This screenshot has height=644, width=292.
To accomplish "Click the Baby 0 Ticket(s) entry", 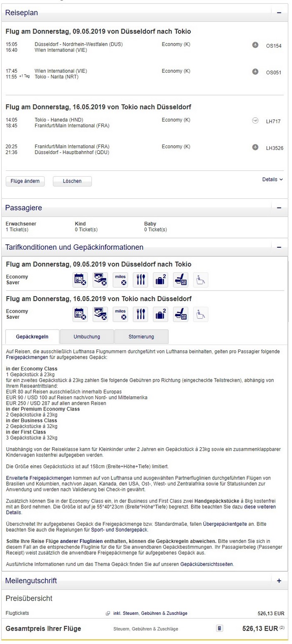I will coord(156,227).
